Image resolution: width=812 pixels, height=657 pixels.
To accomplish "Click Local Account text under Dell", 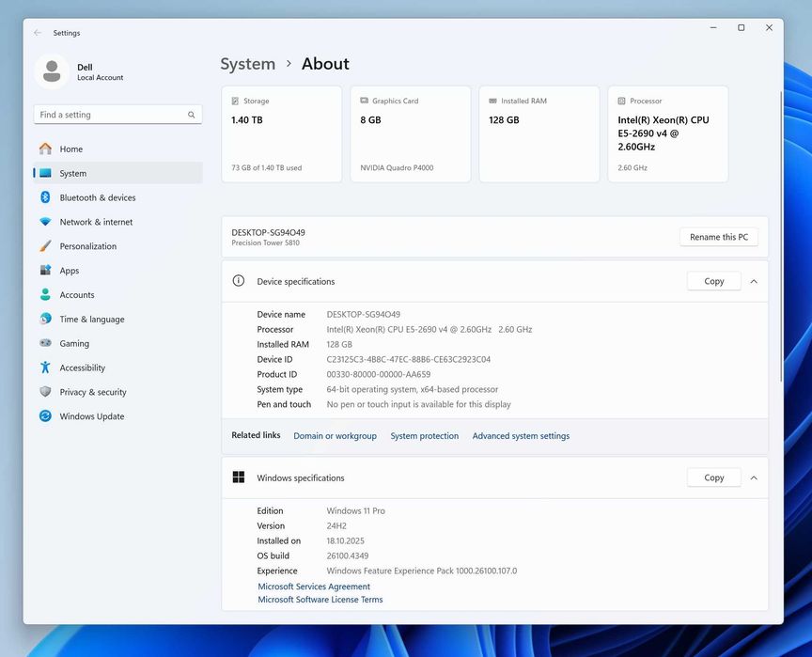I will [x=100, y=78].
